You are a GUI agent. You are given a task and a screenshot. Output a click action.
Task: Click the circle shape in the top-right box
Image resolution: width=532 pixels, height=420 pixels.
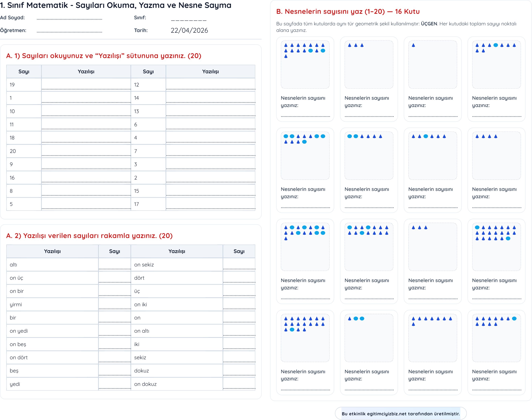[496, 45]
